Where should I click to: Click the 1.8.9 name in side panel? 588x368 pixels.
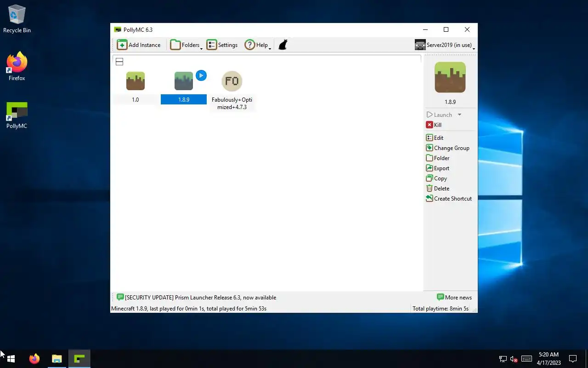pyautogui.click(x=450, y=102)
